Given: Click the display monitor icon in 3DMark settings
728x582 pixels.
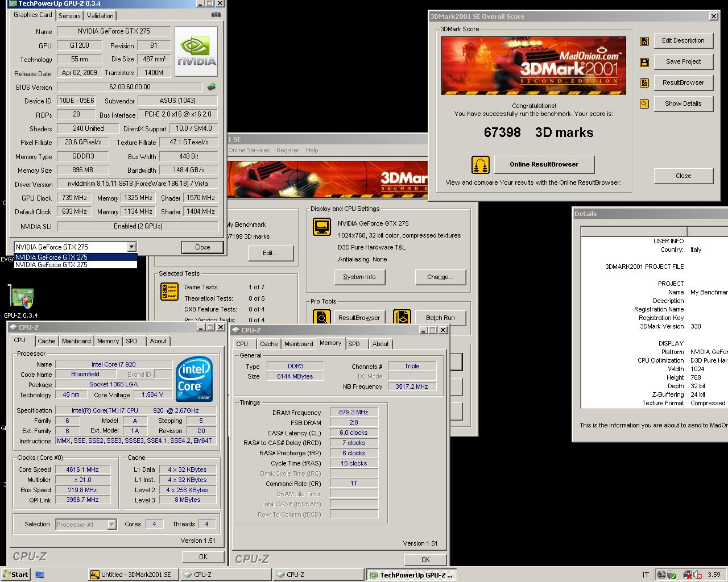Looking at the screenshot, I should pos(322,227).
